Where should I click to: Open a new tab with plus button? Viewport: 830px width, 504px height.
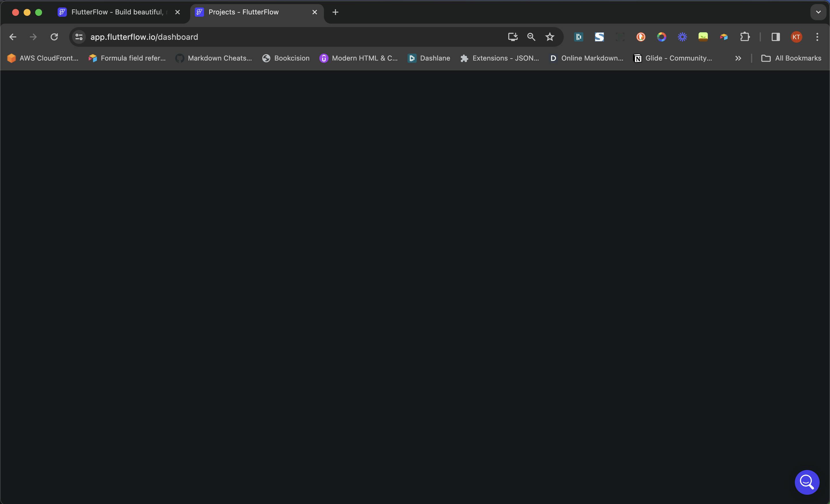coord(335,12)
